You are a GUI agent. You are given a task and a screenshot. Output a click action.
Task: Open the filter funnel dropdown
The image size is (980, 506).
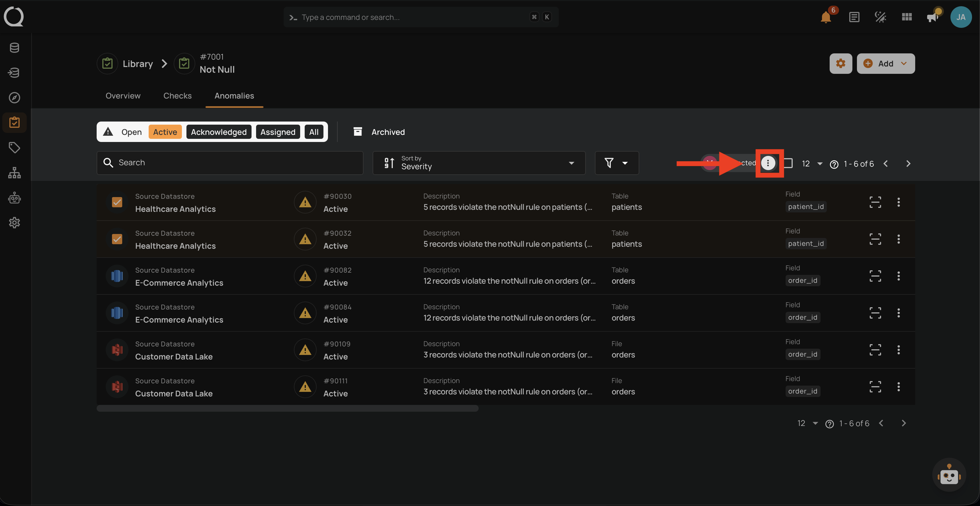pos(617,163)
